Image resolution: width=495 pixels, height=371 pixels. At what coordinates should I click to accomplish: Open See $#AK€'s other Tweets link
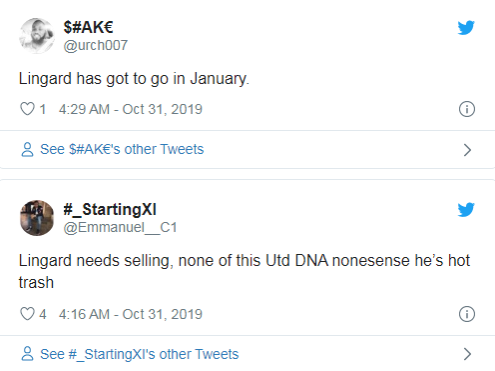click(x=122, y=149)
